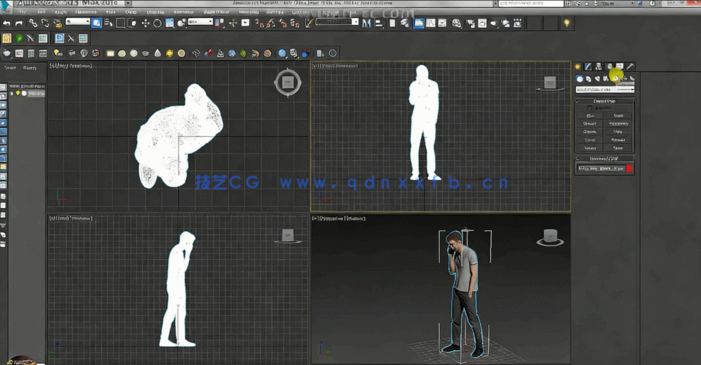Open the reference coordinate system dropdown
Screen dimensions: 701x365
tap(200, 21)
